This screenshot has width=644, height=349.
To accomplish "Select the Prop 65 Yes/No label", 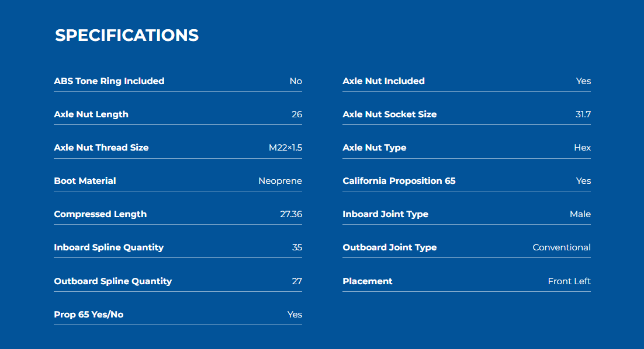I will click(89, 315).
